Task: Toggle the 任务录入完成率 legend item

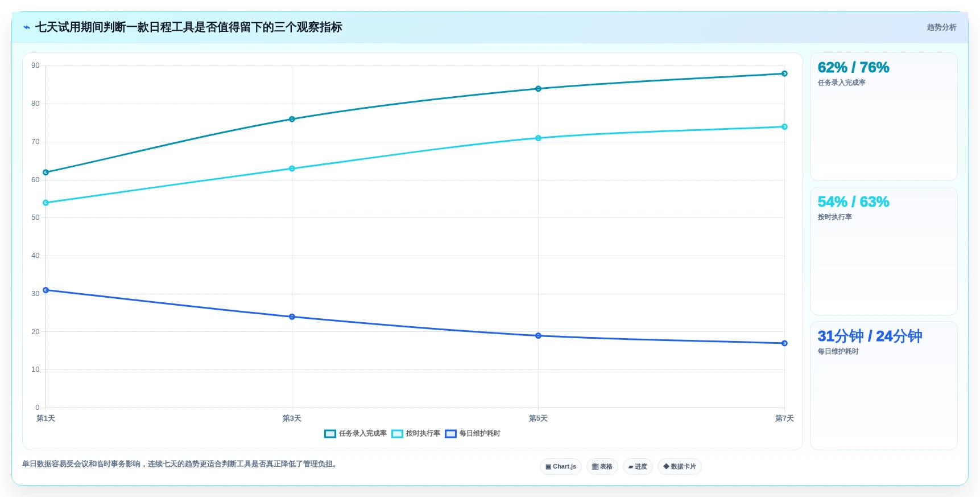Action: pyautogui.click(x=355, y=434)
